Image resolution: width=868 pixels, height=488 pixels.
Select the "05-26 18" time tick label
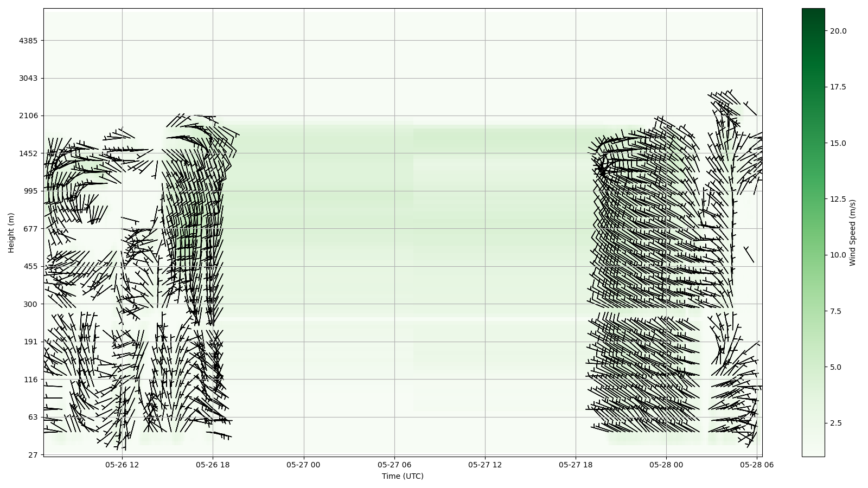(x=213, y=465)
